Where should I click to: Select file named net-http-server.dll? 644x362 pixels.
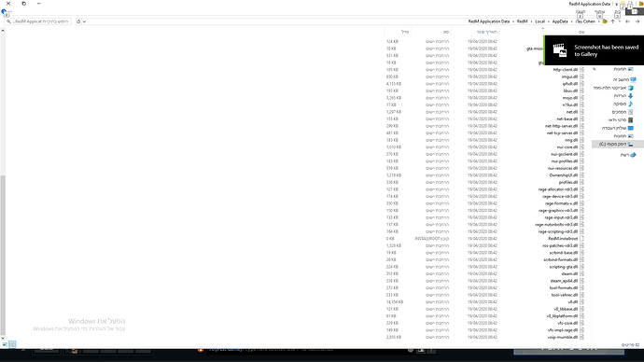coord(562,126)
